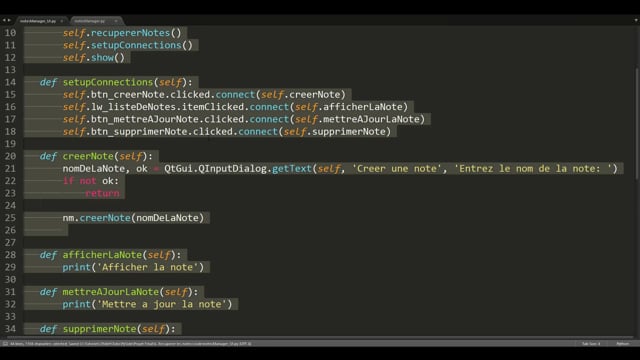Click 'setupConnections' in the def on line 14
Image resolution: width=640 pixels, height=360 pixels.
[x=108, y=82]
